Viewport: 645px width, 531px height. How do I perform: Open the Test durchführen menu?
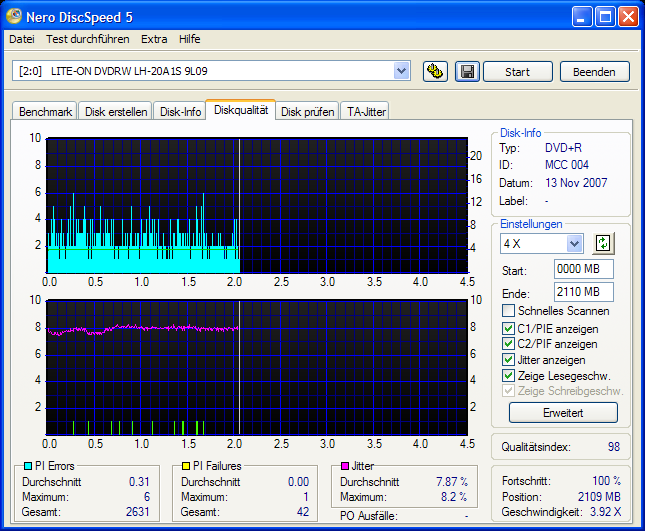[87, 39]
